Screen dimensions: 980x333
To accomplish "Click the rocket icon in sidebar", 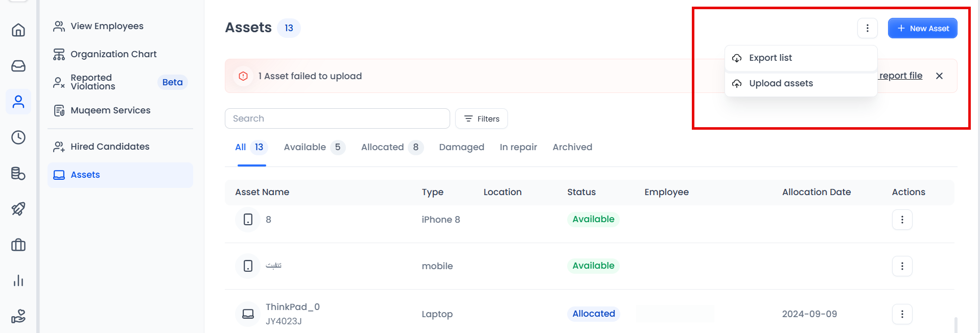I will click(18, 209).
